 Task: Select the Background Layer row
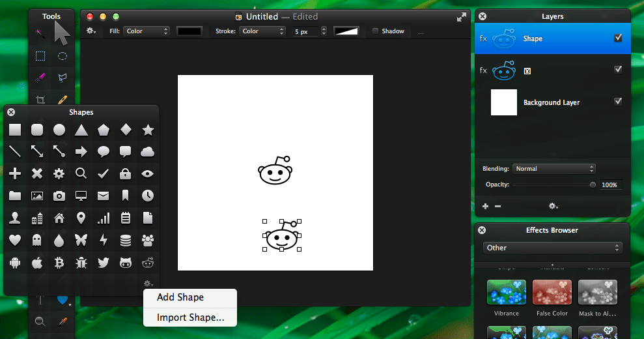[x=552, y=102]
